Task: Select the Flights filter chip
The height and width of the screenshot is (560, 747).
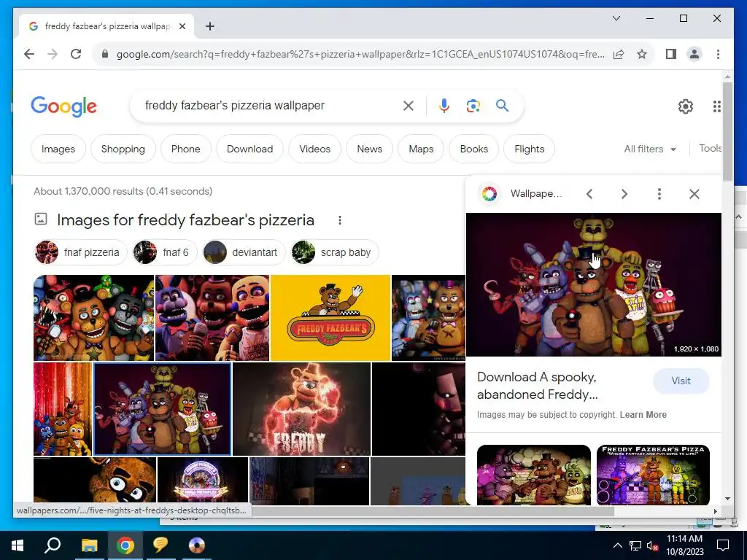Action: tap(530, 149)
